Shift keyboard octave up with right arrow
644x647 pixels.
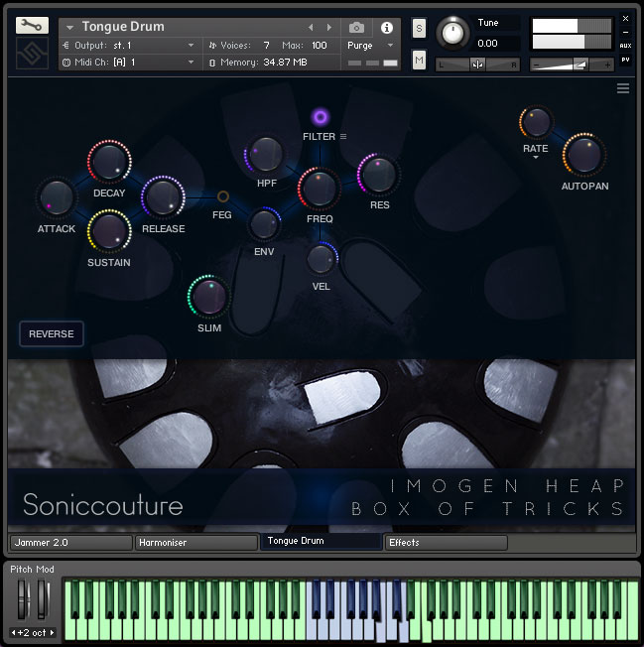52,632
